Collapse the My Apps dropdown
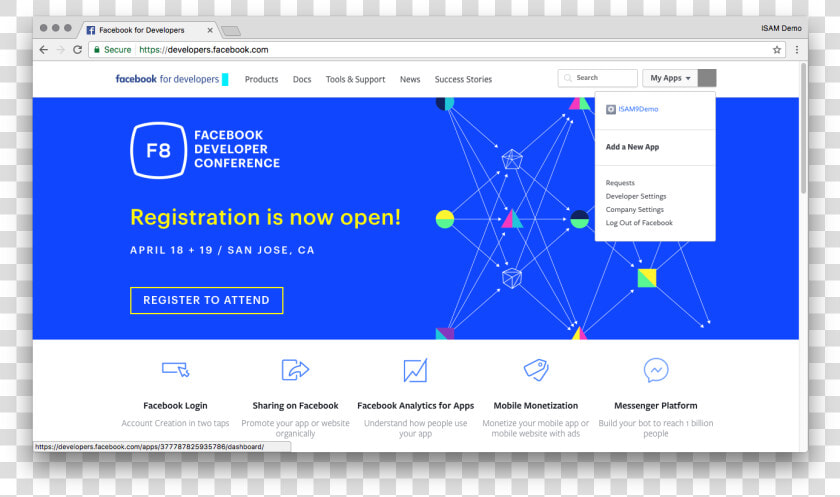The image size is (840, 497). (x=670, y=78)
